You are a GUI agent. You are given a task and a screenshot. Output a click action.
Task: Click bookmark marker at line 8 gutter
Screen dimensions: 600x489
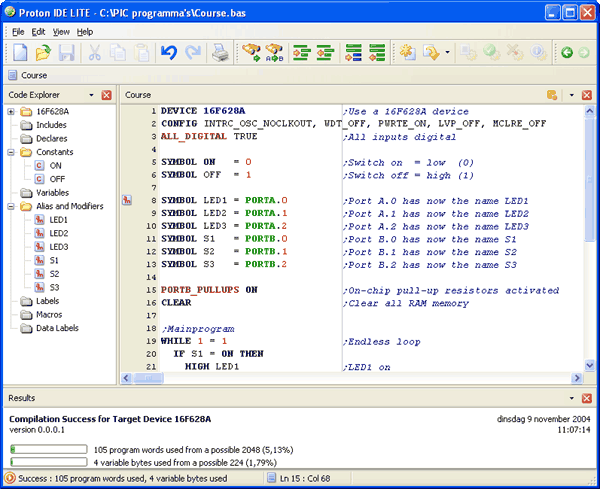tap(127, 200)
